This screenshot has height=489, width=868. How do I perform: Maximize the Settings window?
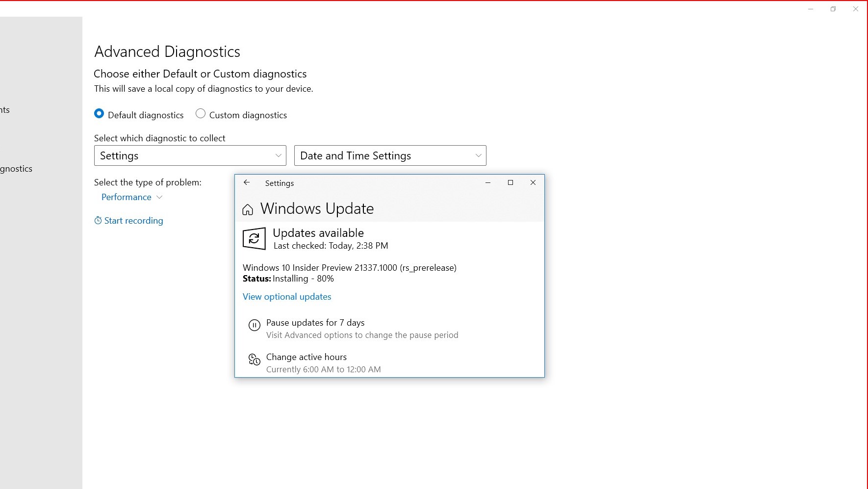tap(511, 182)
